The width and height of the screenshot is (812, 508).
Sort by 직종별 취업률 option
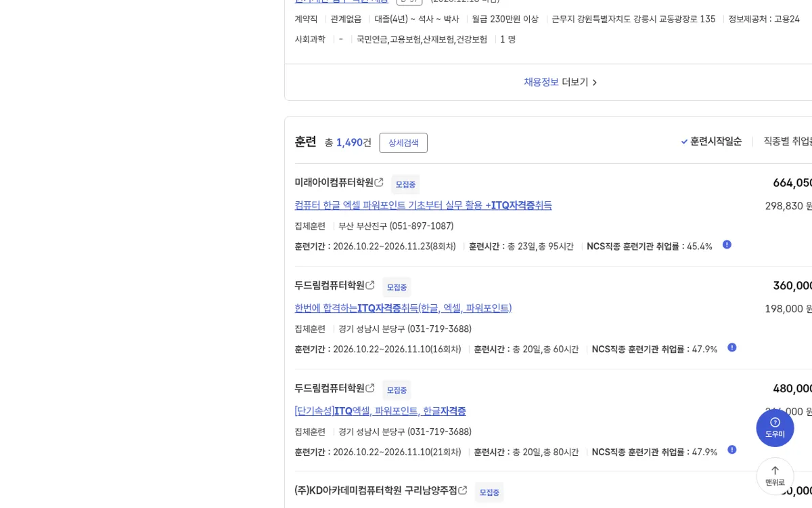tap(788, 142)
